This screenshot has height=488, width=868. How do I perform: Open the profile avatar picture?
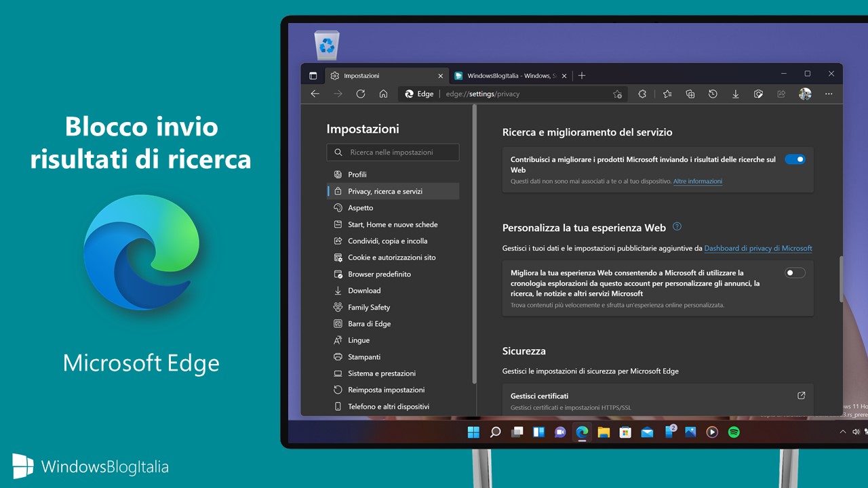point(805,94)
